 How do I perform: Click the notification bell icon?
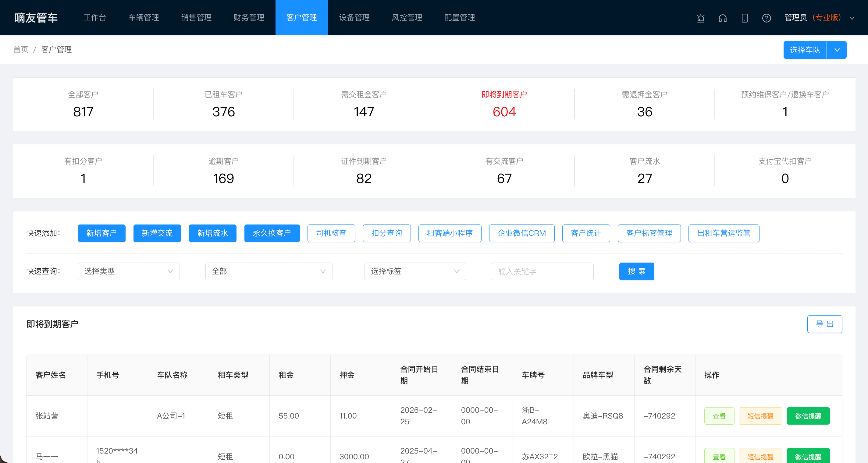[701, 18]
